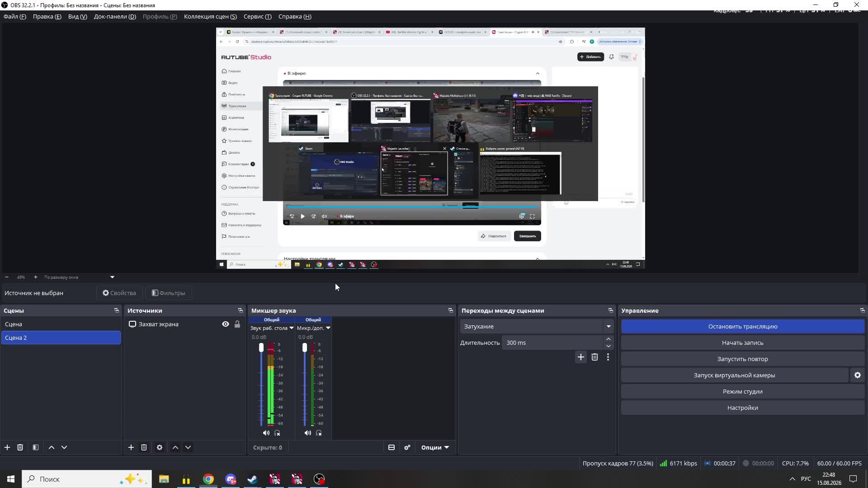Open advanced audio properties gears icon
Image resolution: width=868 pixels, height=488 pixels.
pos(407,447)
